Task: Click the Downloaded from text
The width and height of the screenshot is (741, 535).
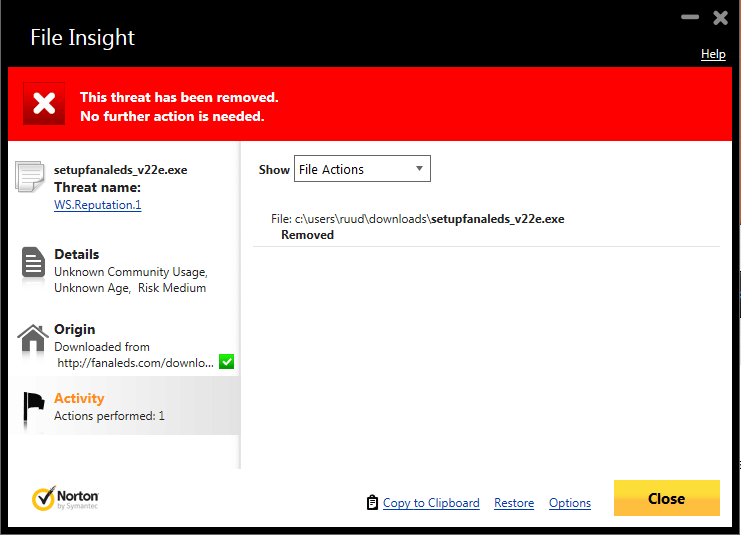Action: pyautogui.click(x=102, y=346)
